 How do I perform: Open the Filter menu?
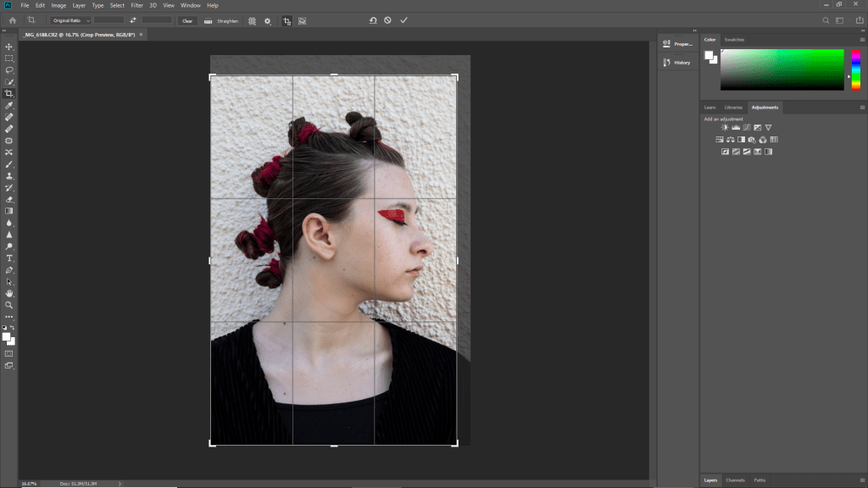click(136, 5)
